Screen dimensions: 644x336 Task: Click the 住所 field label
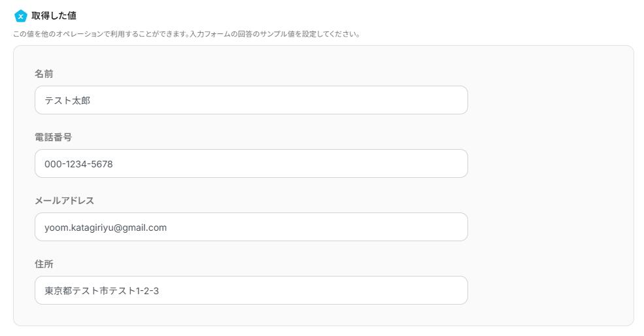(44, 264)
